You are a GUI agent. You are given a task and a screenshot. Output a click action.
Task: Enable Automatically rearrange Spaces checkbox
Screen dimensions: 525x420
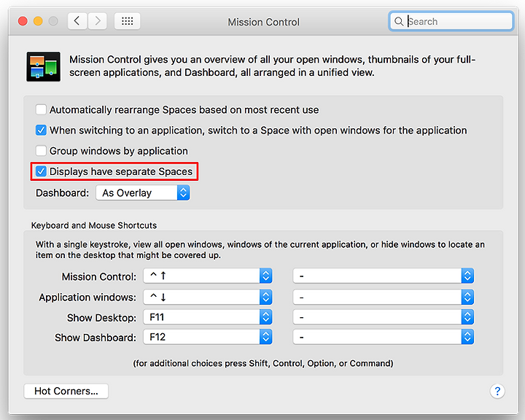(x=41, y=109)
